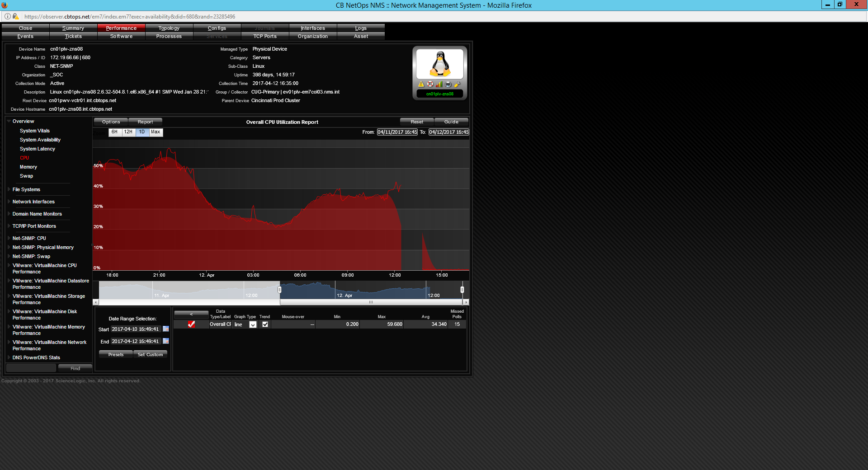
Task: Toggle the Trend checkbox for Overall CPU
Action: tap(265, 324)
